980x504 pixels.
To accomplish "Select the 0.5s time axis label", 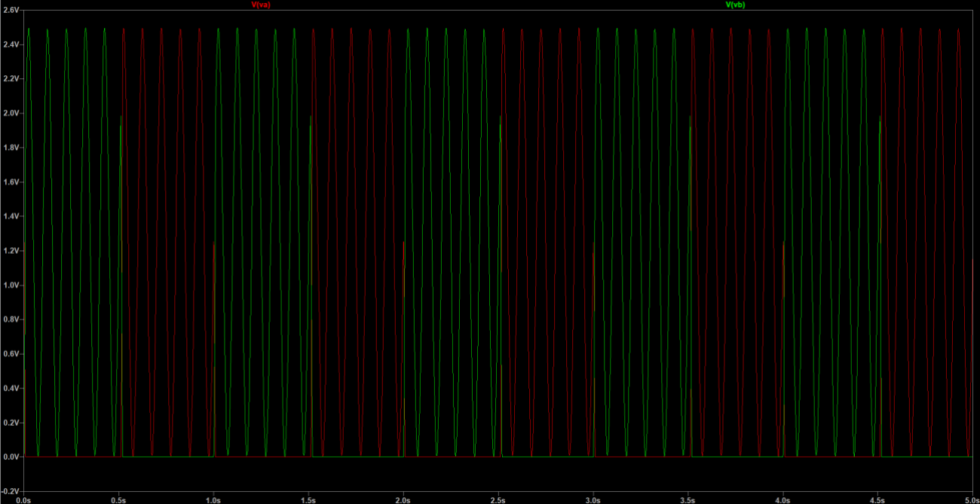I will click(118, 499).
